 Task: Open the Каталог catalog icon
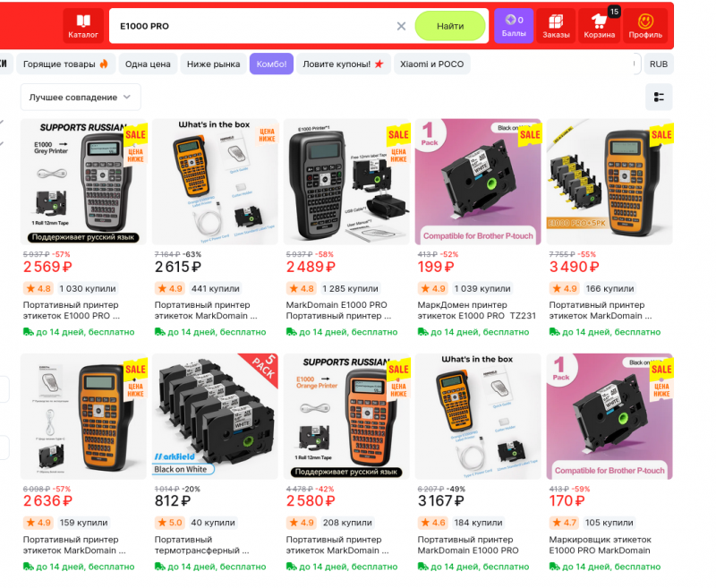(83, 26)
